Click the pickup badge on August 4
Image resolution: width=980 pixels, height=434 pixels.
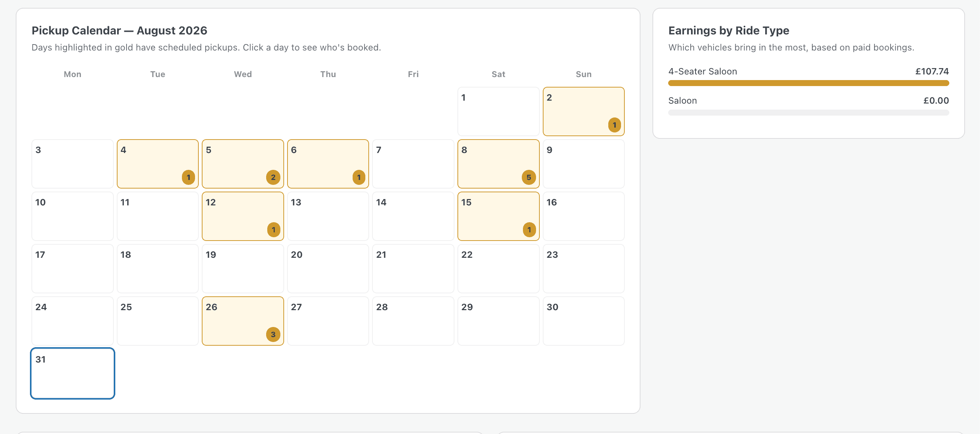188,177
